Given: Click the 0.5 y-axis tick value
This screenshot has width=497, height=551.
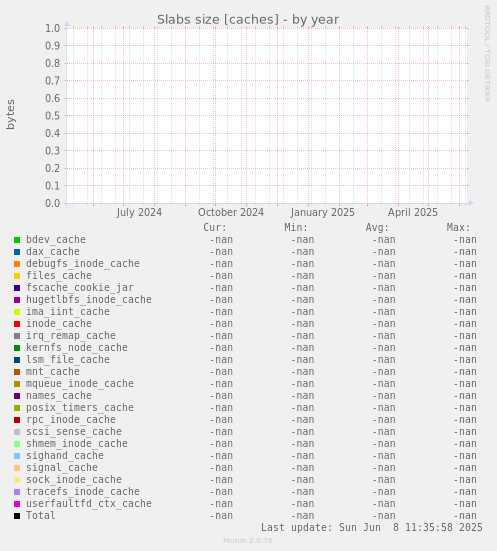Looking at the screenshot, I should point(52,116).
